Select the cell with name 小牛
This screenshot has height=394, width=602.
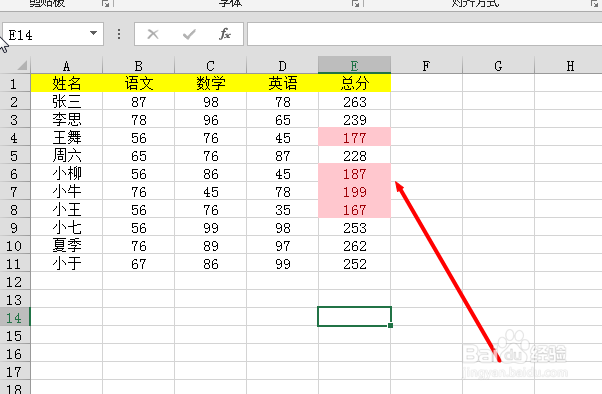[67, 192]
